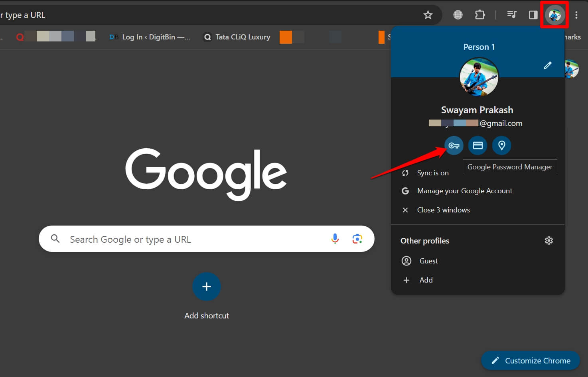Image resolution: width=588 pixels, height=377 pixels.
Task: Choose Manage your Google Account
Action: (x=464, y=191)
